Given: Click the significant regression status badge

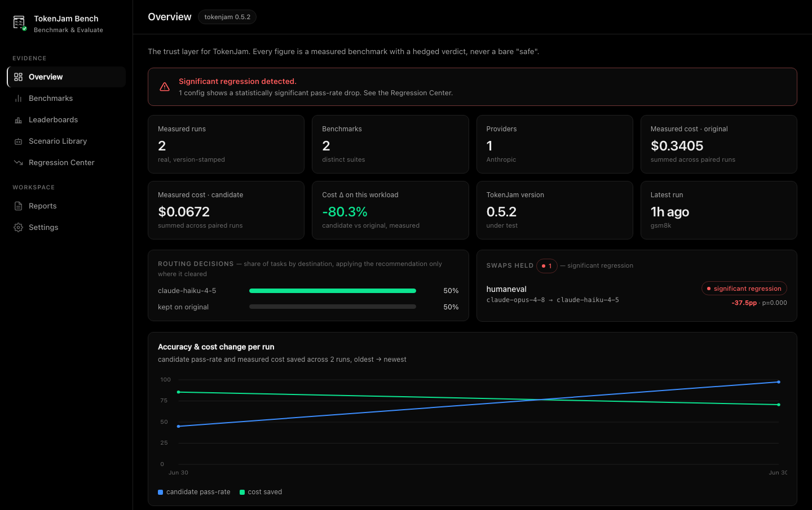Looking at the screenshot, I should click(744, 289).
